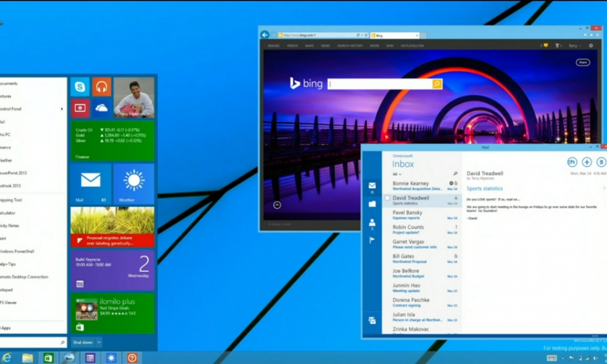
Task: Open File Explorer from the taskbar
Action: tap(28, 358)
